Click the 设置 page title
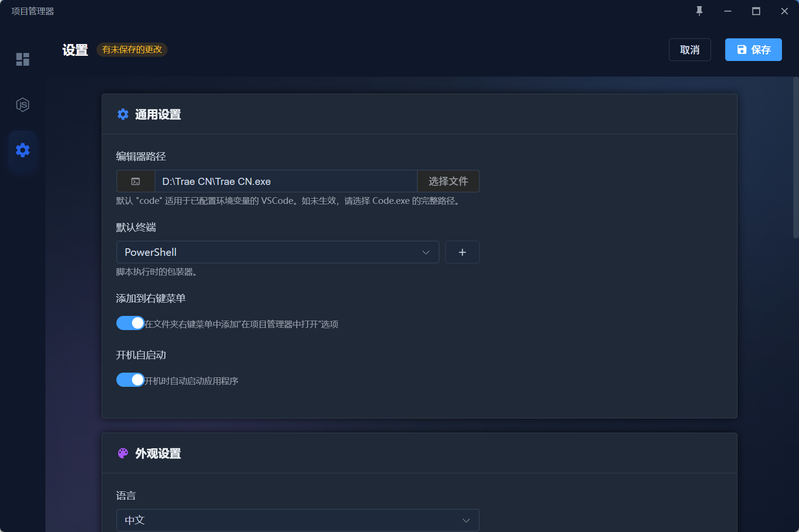Screen dimensions: 799x532 point(75,50)
